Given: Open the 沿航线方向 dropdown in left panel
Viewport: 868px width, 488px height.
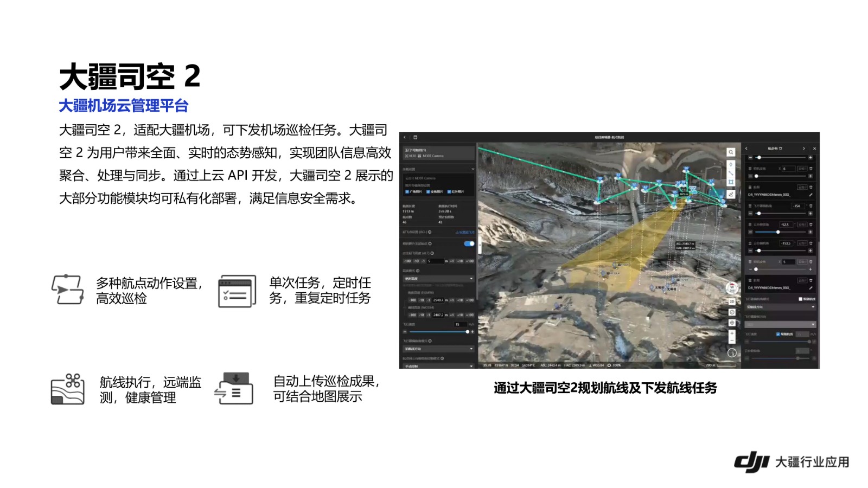Looking at the screenshot, I should [x=438, y=349].
